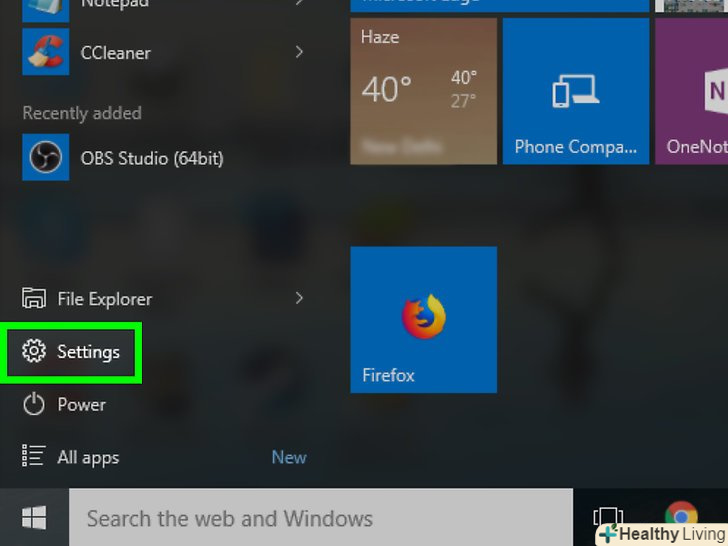Click the Notepad app icon
The width and height of the screenshot is (728, 546).
46,11
